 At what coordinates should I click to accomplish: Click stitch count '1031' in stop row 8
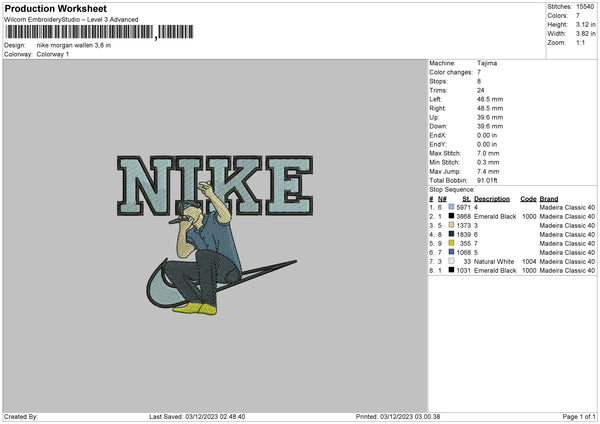point(463,271)
